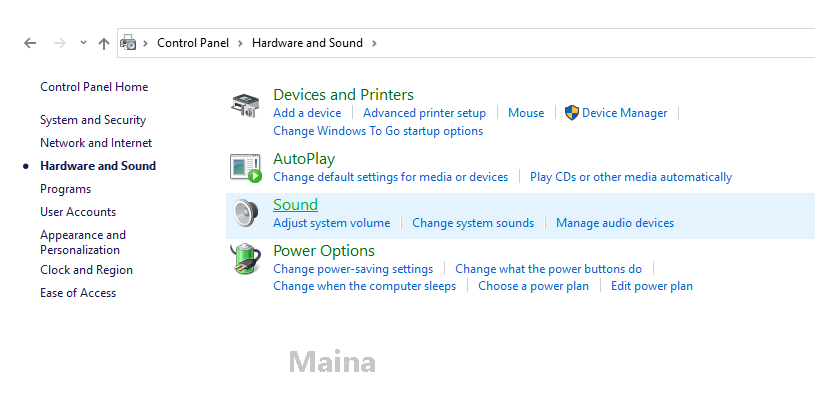
Task: Open User Accounts category
Action: pos(78,212)
